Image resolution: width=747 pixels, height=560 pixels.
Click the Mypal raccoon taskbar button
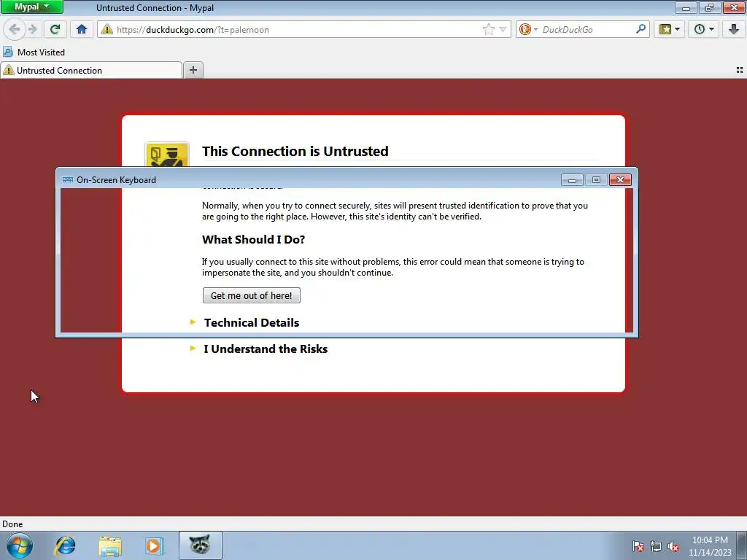pos(200,545)
